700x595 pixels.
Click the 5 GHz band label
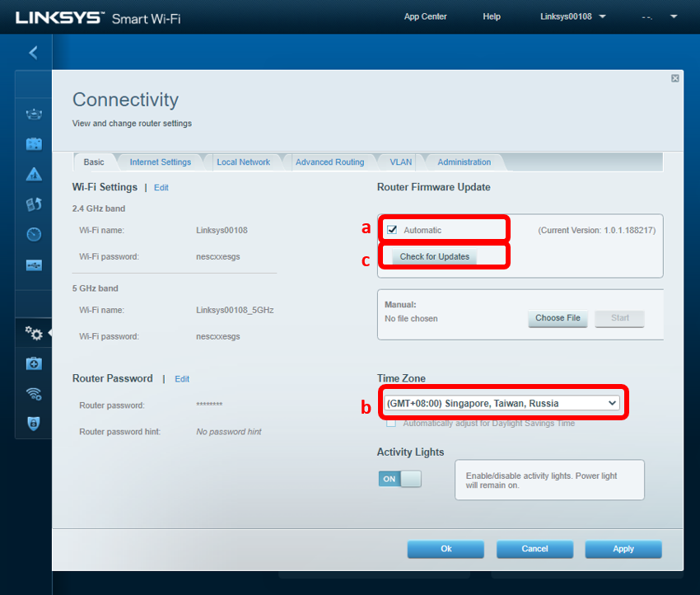[95, 288]
